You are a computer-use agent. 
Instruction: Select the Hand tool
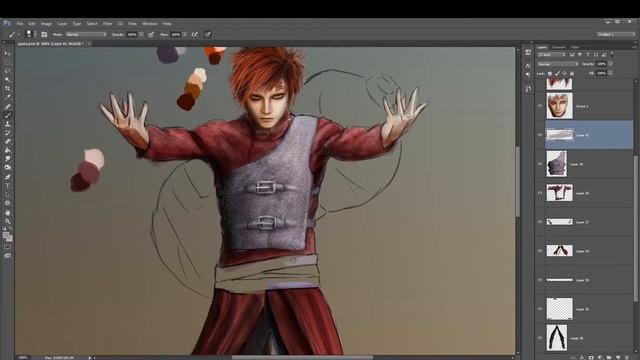pos(7,212)
